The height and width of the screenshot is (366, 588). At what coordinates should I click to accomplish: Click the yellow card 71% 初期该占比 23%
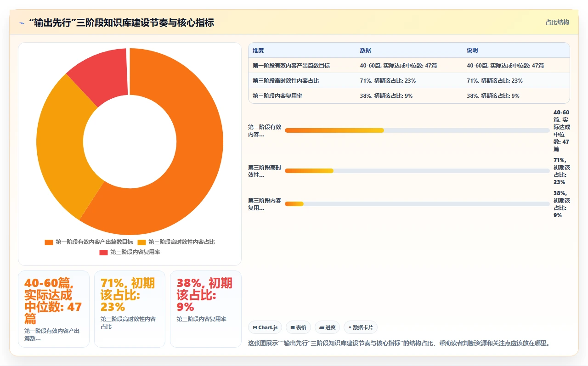tap(130, 309)
